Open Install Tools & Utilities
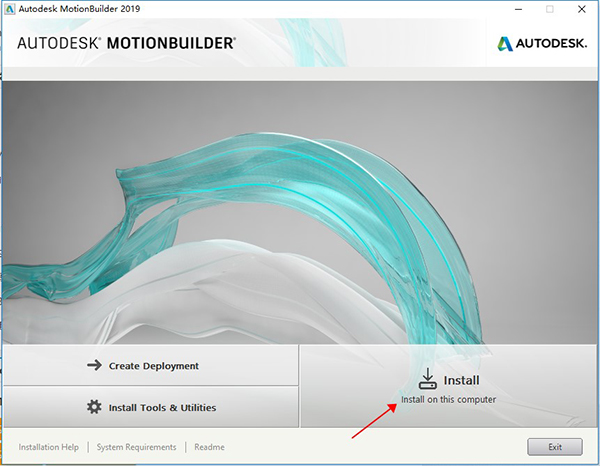Screen dimensions: 600x466 click(151, 407)
